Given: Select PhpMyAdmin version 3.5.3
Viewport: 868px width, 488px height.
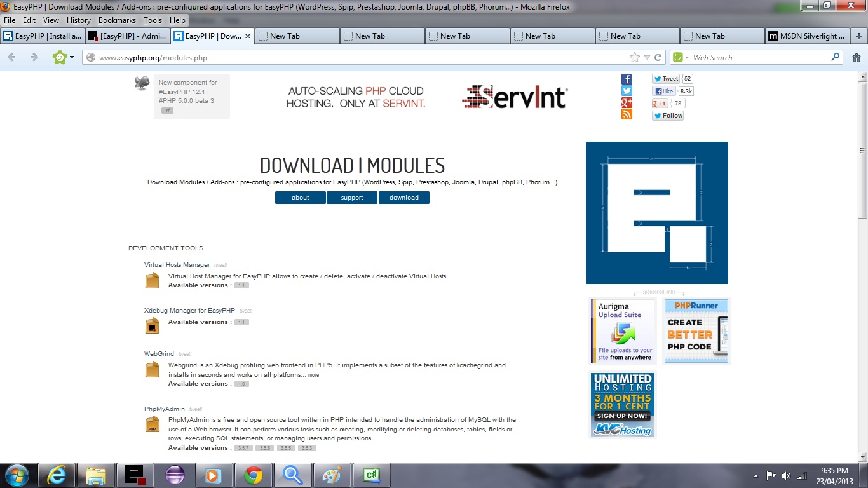Looking at the screenshot, I should pos(307,449).
